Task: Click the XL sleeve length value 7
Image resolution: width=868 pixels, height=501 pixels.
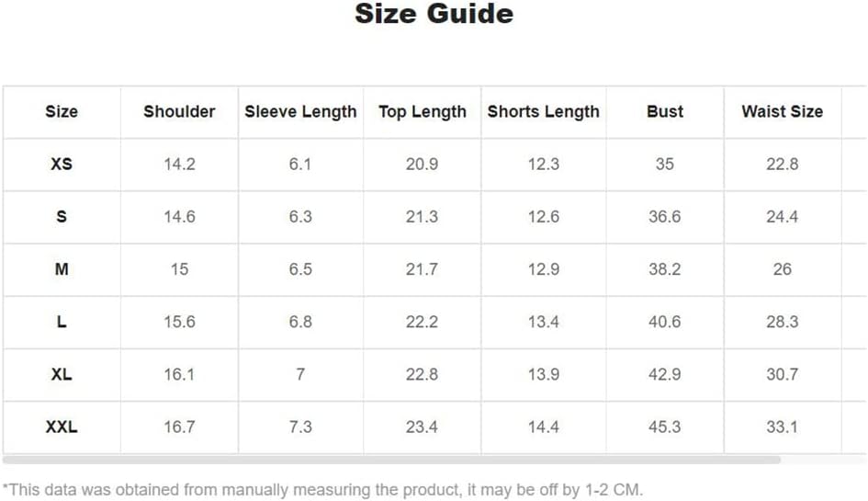Action: [300, 374]
